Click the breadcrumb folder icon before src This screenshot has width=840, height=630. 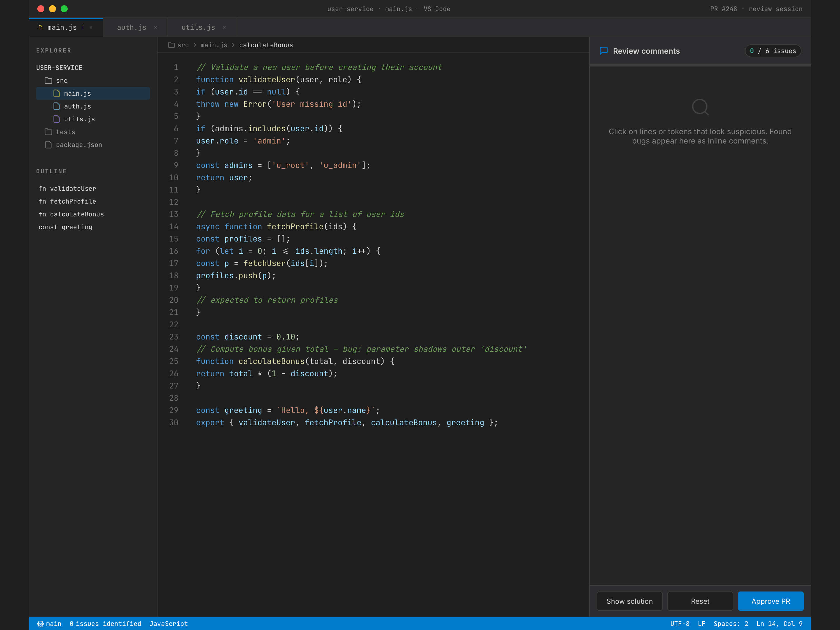171,45
